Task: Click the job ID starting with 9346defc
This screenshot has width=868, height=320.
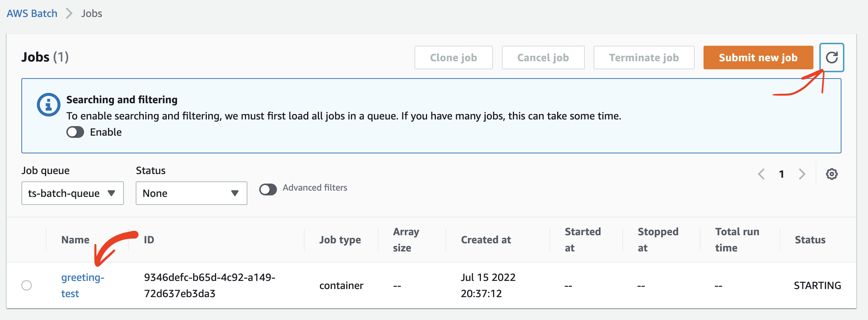Action: tap(209, 285)
